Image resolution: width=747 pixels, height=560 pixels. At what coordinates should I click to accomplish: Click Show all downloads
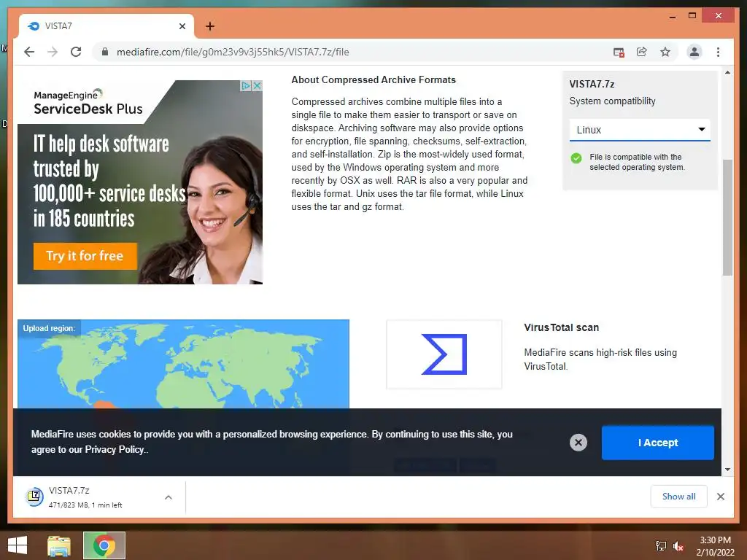[678, 497]
